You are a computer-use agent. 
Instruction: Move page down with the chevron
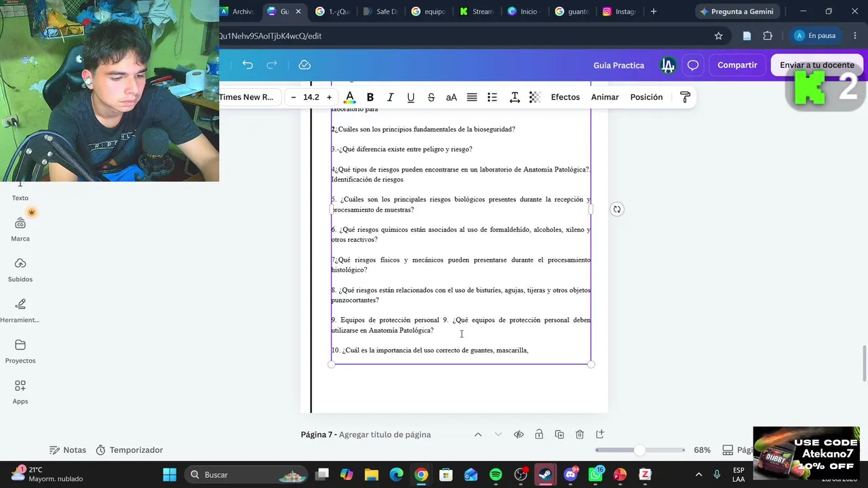pyautogui.click(x=498, y=434)
